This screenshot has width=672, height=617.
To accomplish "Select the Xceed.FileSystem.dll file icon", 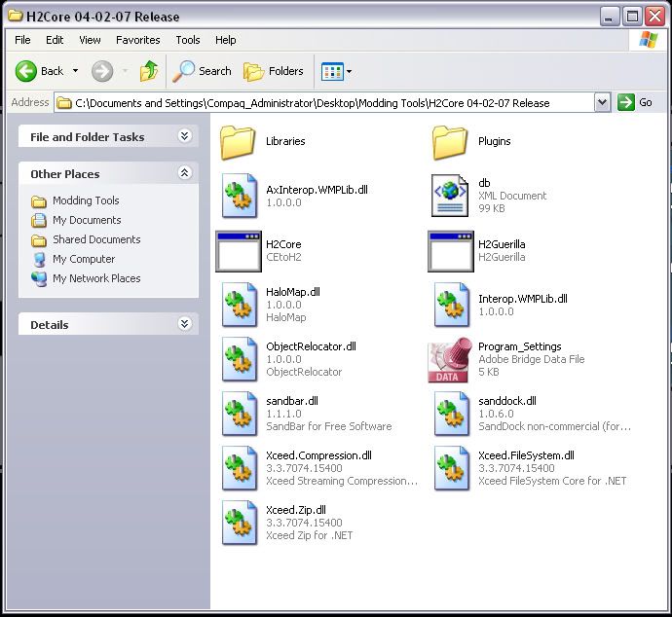I will coord(451,467).
